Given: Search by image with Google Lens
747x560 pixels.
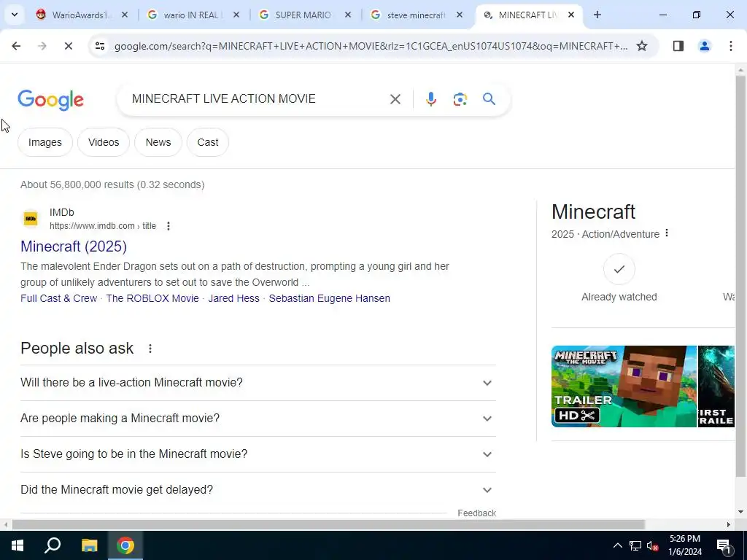Looking at the screenshot, I should [460, 99].
